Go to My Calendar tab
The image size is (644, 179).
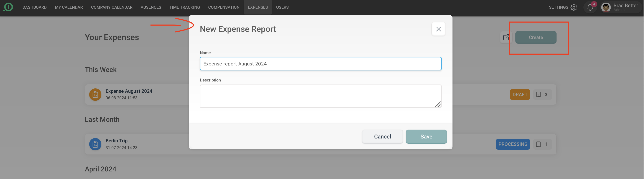pos(69,7)
